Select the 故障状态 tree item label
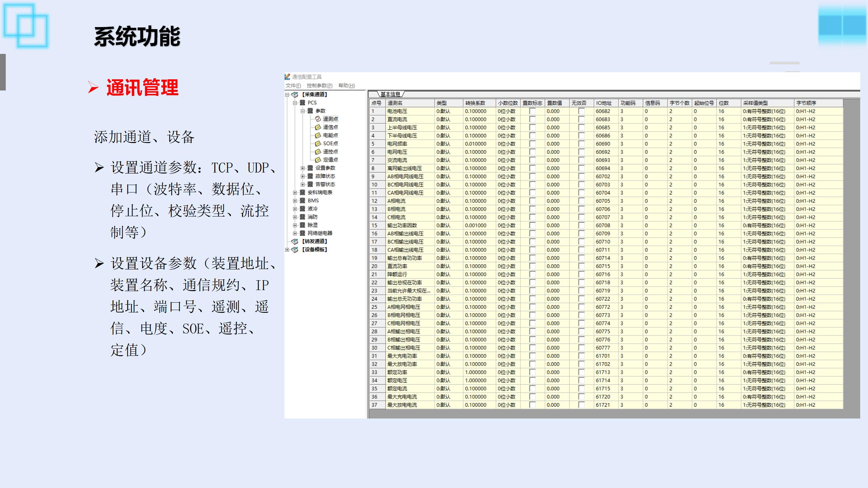The width and height of the screenshot is (868, 488). pos(325,176)
